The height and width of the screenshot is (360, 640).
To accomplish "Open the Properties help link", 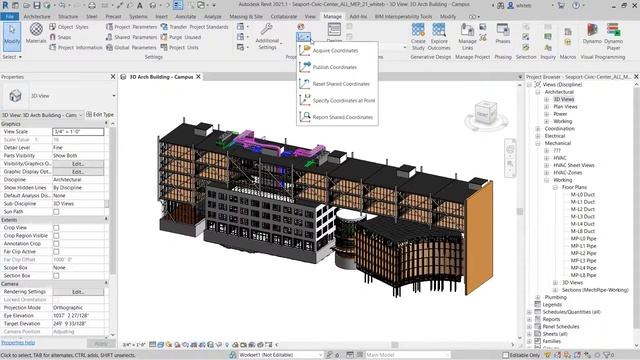I will (18, 343).
